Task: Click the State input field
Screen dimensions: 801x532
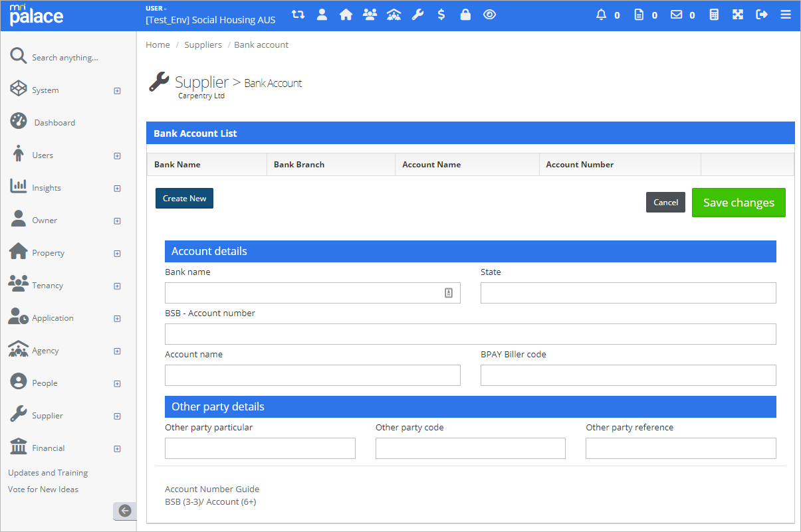Action: pyautogui.click(x=628, y=293)
